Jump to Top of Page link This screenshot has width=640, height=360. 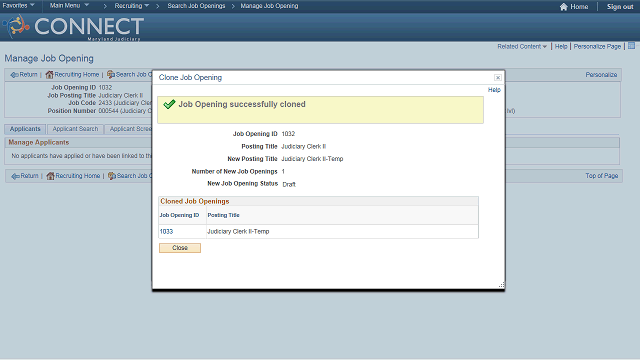tap(602, 176)
